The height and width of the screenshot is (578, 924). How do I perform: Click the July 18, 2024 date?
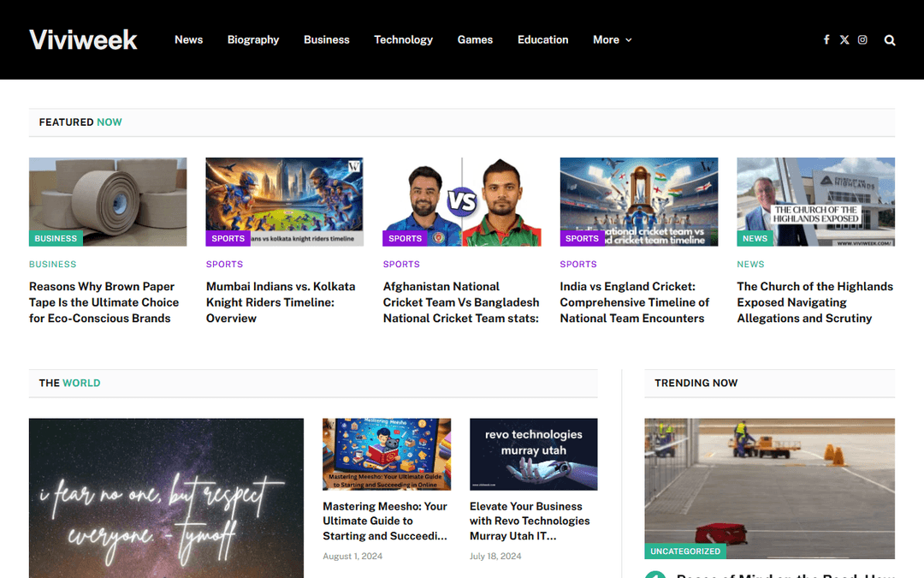pos(495,556)
